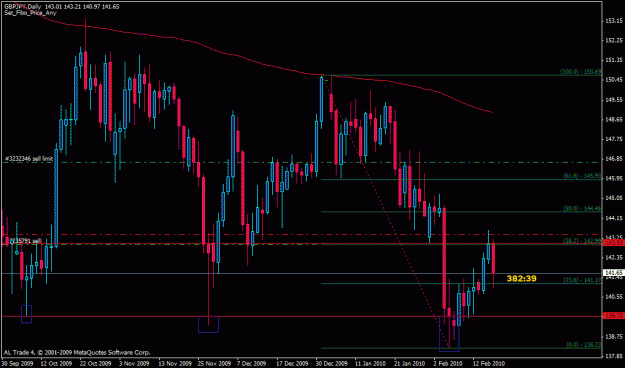
Task: Select the small blue rectangle near 30 Sep 2009
Action: click(x=26, y=314)
